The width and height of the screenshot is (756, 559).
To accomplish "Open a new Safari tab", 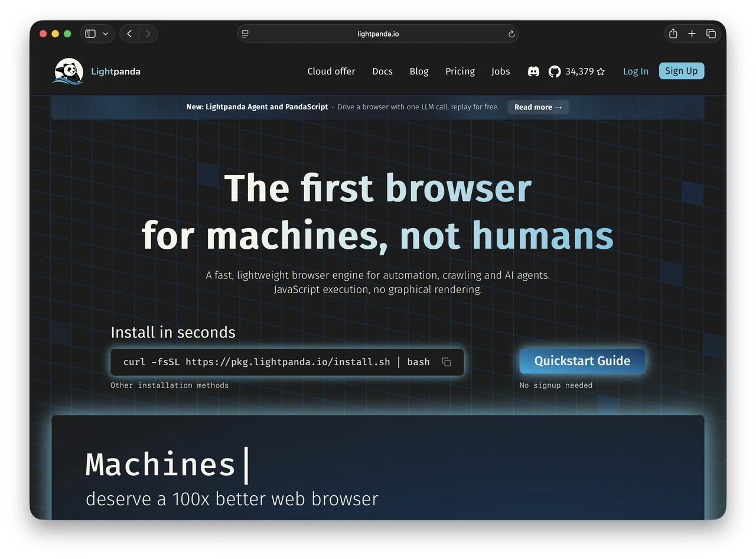I will click(x=692, y=34).
